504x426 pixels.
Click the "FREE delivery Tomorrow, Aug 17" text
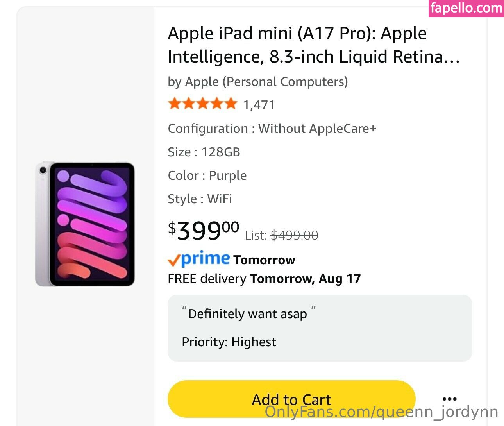pyautogui.click(x=264, y=279)
